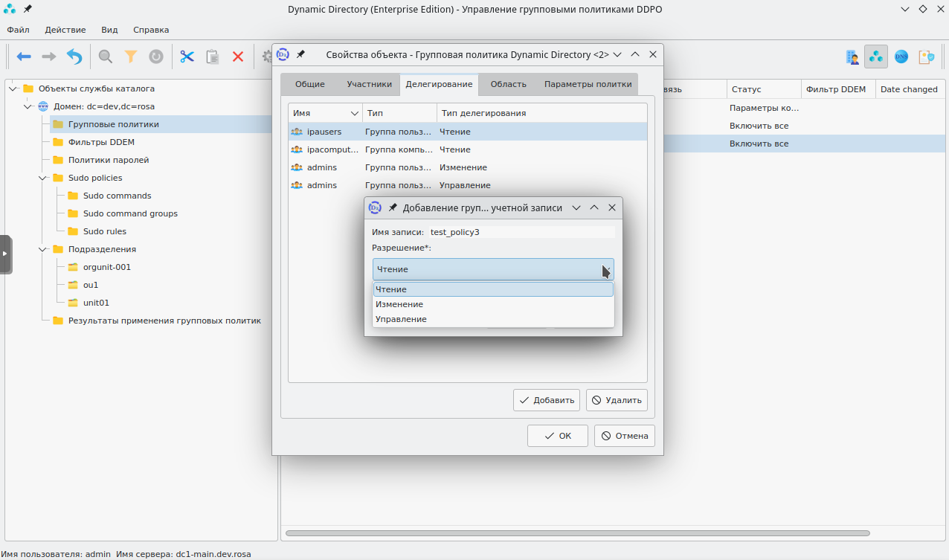Click the blue back arrow in toolbar

tap(24, 57)
